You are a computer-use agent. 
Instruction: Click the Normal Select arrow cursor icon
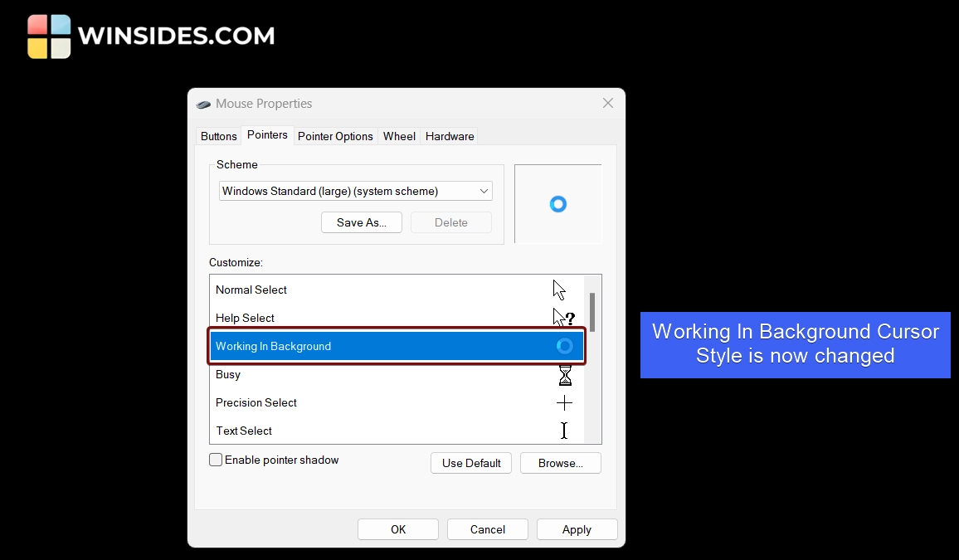pos(559,290)
